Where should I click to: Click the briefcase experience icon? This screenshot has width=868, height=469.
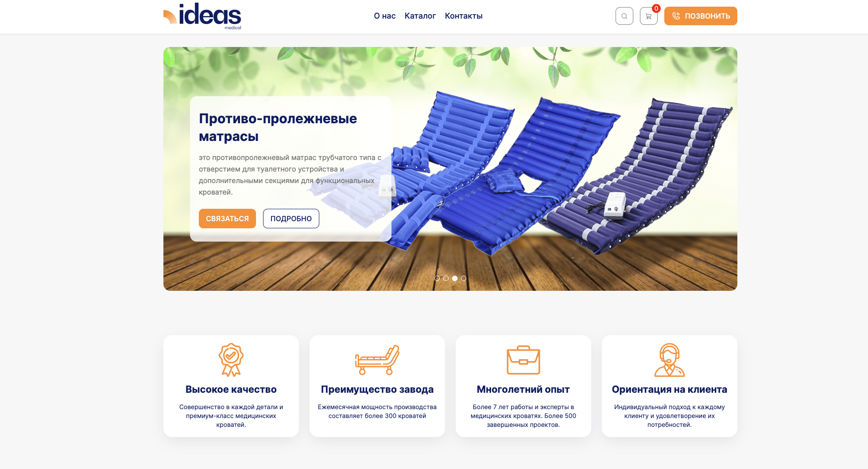coord(523,360)
